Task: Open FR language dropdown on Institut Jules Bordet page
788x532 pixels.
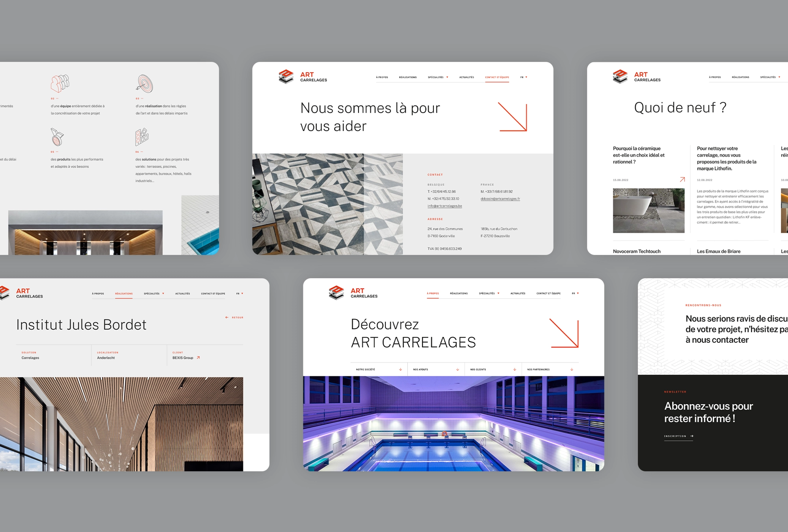Action: tap(240, 294)
